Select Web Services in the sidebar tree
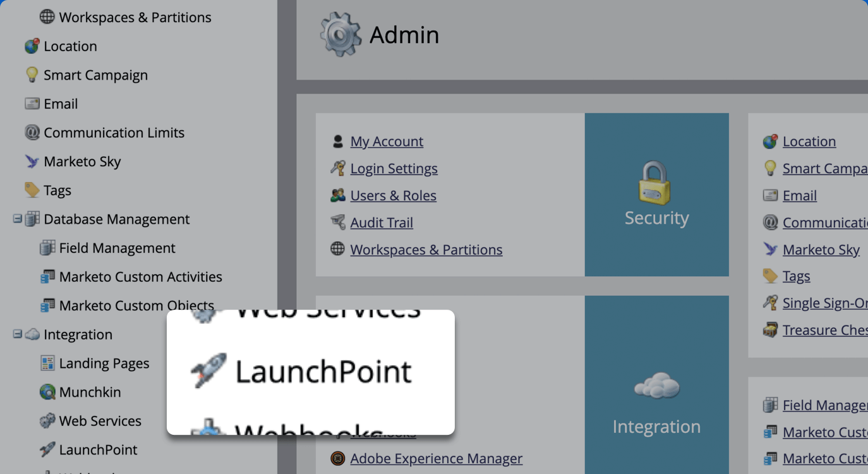Screen dimensions: 868x474 [100, 421]
